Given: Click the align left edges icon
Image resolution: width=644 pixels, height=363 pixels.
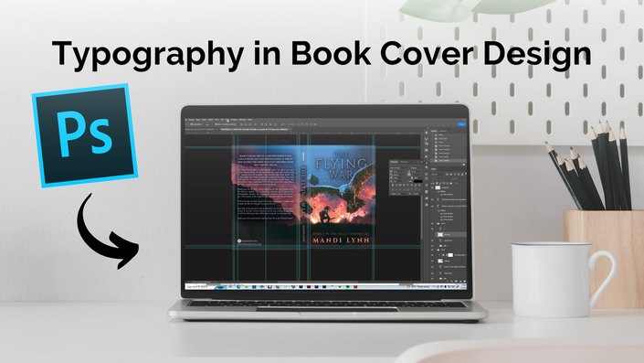Looking at the screenshot, I should coord(241,124).
